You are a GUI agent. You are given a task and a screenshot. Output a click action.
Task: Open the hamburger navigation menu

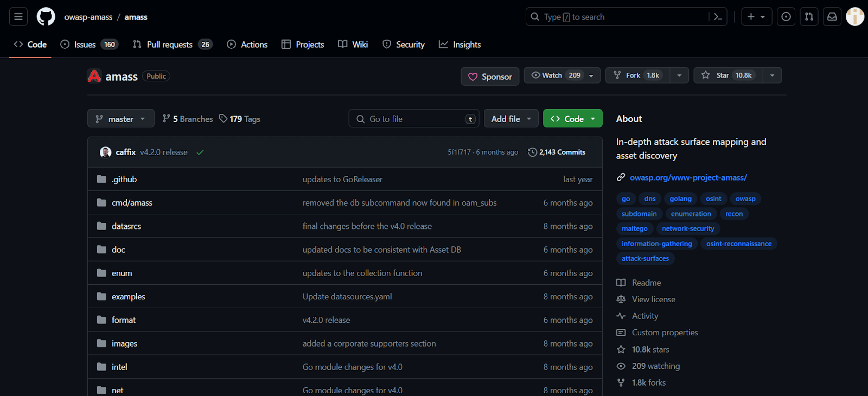[18, 17]
